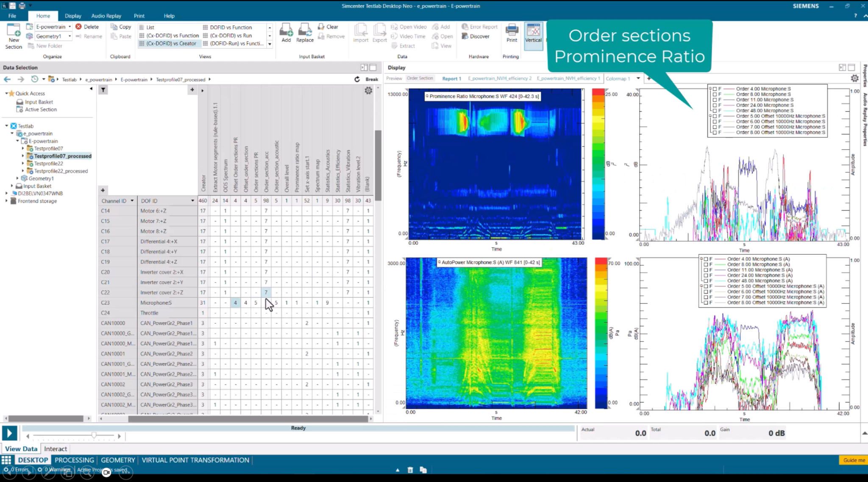Click the Discover hardware icon
Viewport: 868px width, 482px height.
pyautogui.click(x=465, y=36)
